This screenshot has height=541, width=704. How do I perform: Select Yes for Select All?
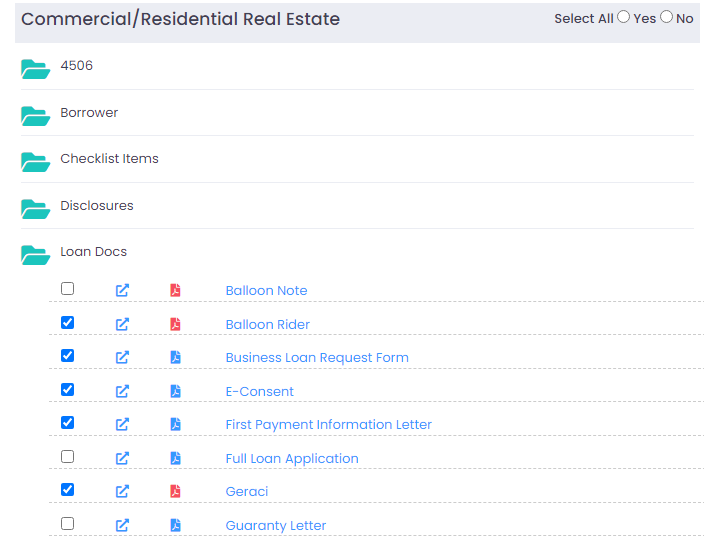623,17
